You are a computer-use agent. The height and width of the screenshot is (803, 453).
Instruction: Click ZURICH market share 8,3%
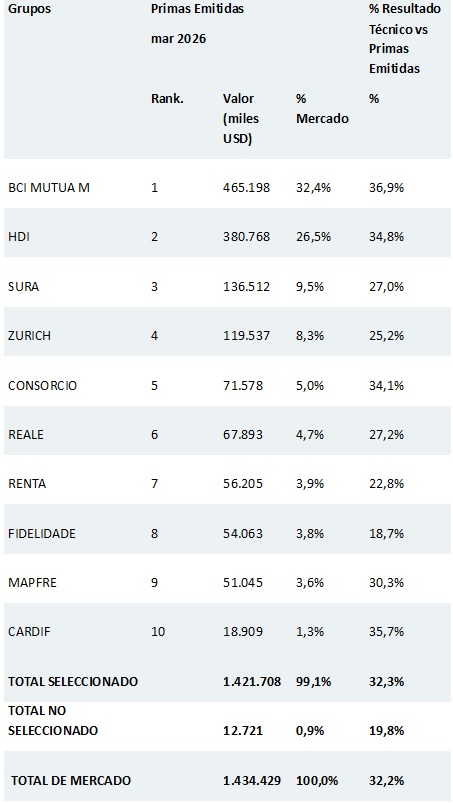[x=310, y=335]
